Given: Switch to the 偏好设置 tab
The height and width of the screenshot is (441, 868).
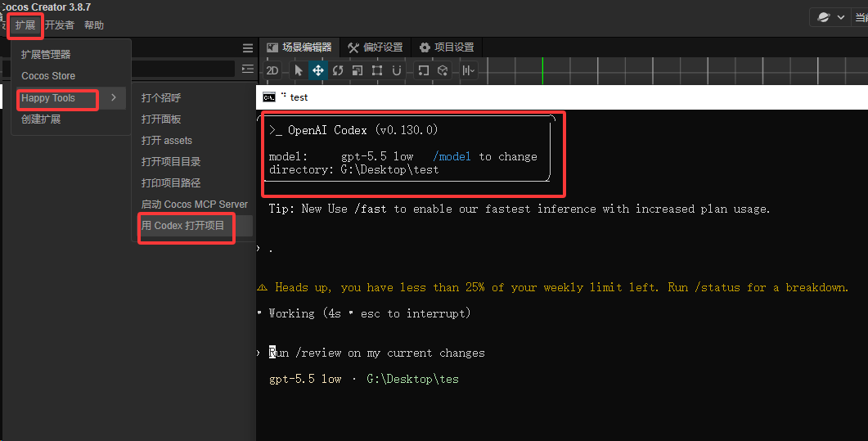Looking at the screenshot, I should pyautogui.click(x=376, y=47).
